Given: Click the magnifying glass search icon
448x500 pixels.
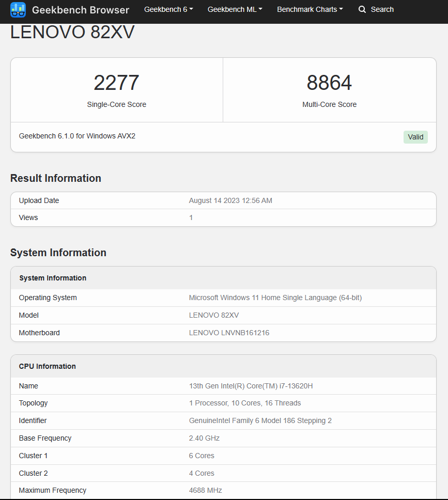Looking at the screenshot, I should click(x=362, y=10).
